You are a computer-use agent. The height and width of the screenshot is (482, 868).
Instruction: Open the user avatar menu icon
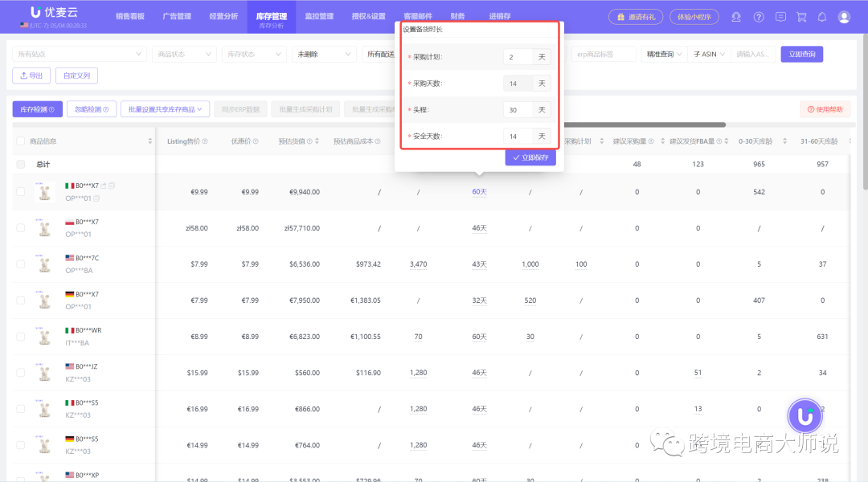pos(843,16)
